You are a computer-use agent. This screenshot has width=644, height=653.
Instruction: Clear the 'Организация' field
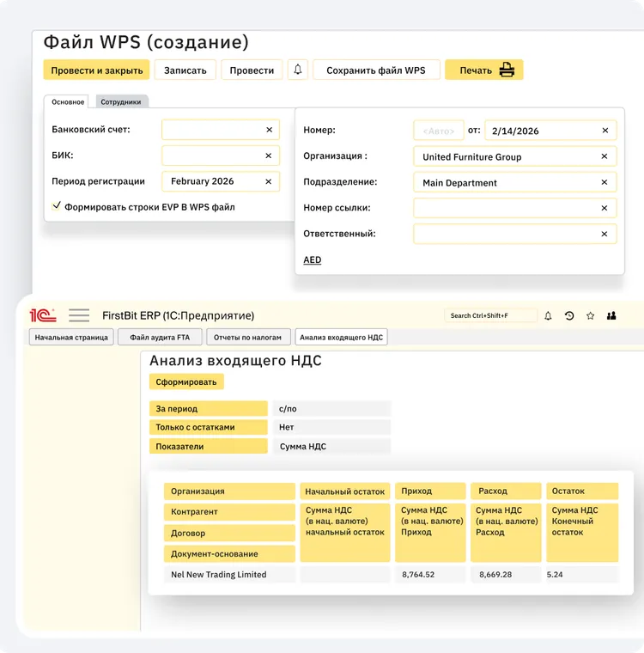[605, 156]
